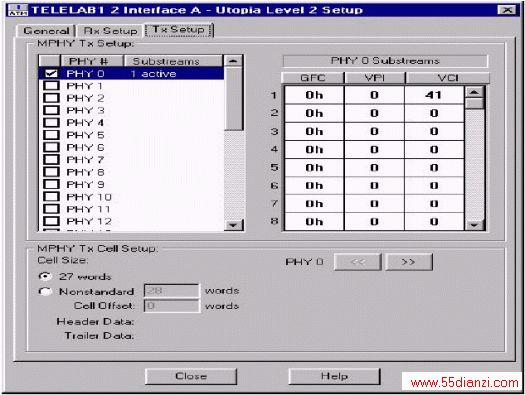The height and width of the screenshot is (395, 525).
Task: Check the PHY 9 checkbox
Action: coord(51,184)
